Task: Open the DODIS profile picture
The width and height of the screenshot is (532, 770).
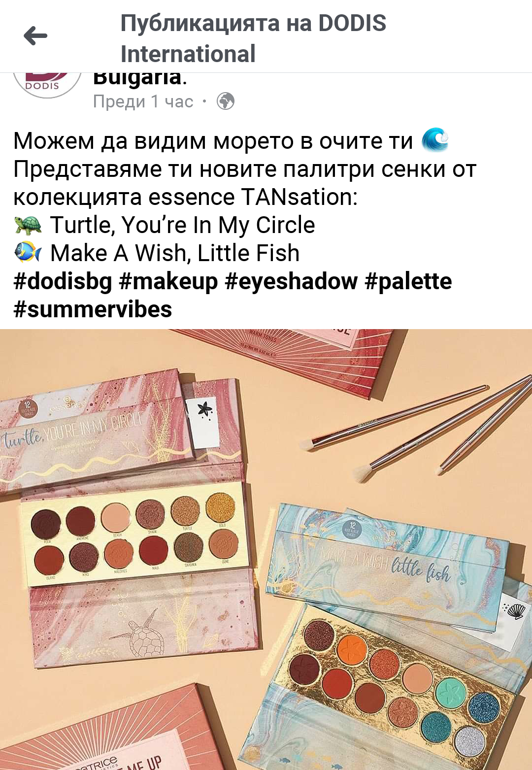Action: click(47, 84)
